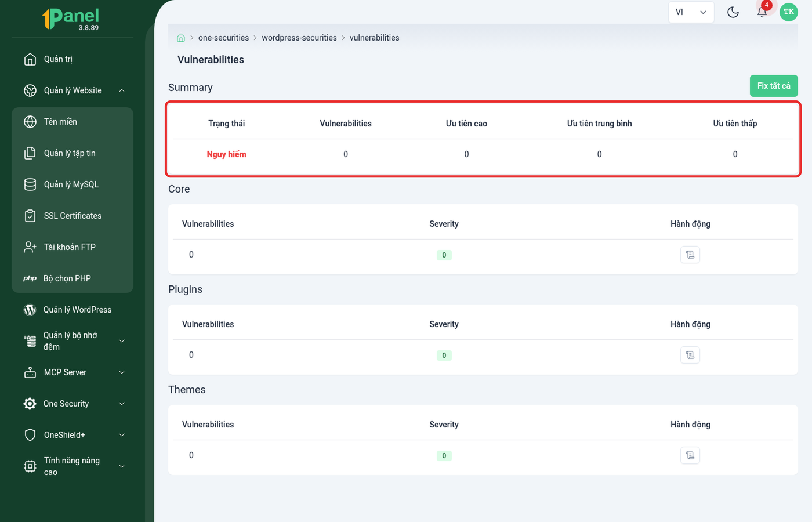
Task: Click the Quản lý MySQL database icon
Action: point(30,184)
